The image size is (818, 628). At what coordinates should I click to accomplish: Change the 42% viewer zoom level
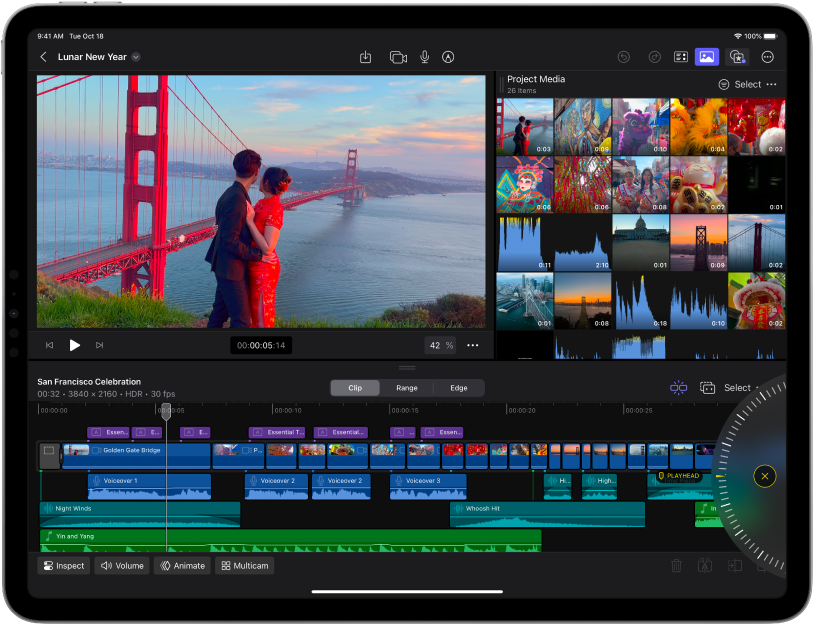[x=438, y=345]
